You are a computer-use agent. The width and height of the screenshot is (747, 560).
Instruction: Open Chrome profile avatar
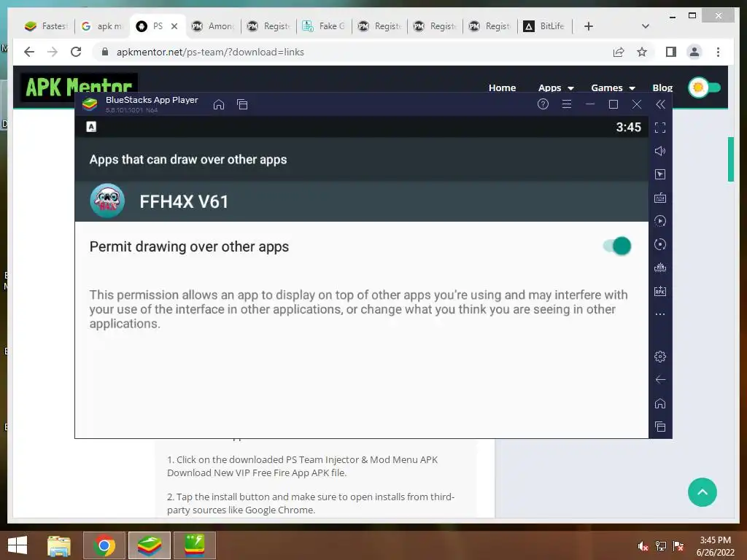[x=694, y=52]
